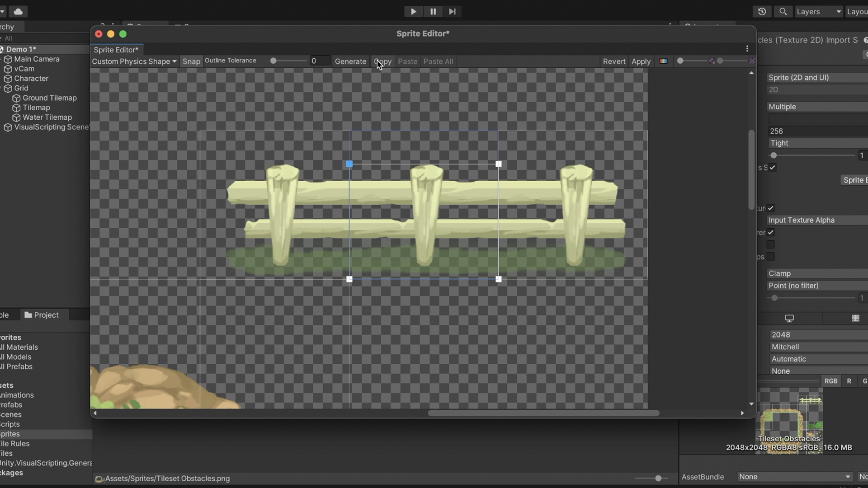The width and height of the screenshot is (868, 488).
Task: Open the Resize Algorithm Mitchell dropdown
Action: point(819,347)
